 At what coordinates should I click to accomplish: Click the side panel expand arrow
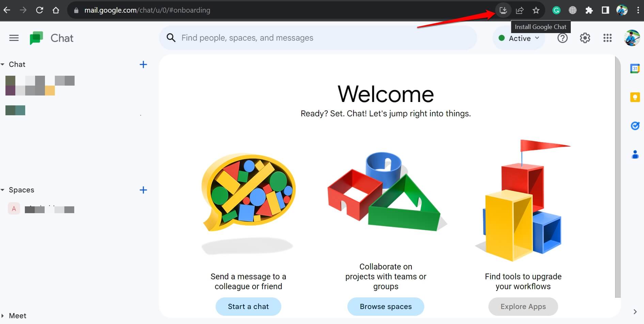coord(635,311)
